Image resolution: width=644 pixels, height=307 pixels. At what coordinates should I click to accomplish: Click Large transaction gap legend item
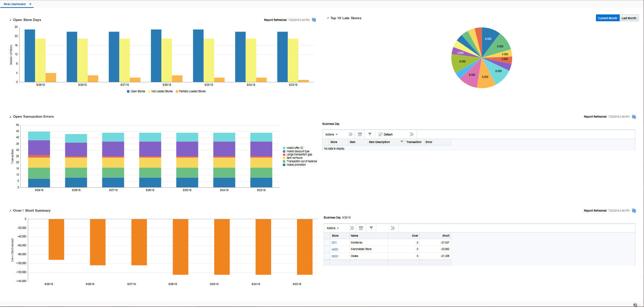point(297,154)
